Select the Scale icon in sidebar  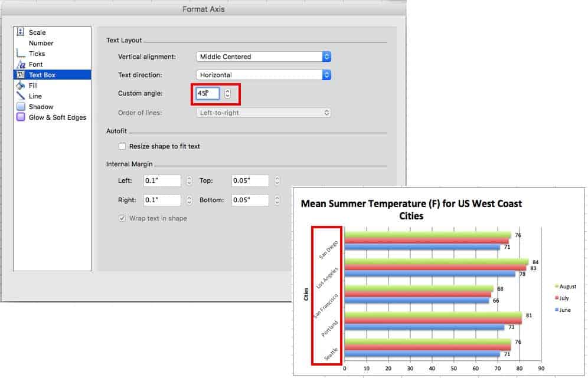(21, 32)
